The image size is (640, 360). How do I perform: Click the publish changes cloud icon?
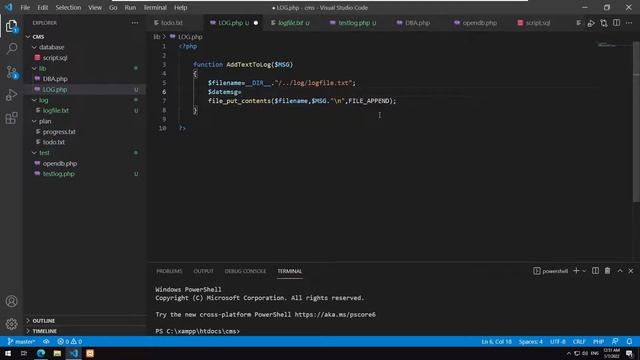click(x=46, y=341)
